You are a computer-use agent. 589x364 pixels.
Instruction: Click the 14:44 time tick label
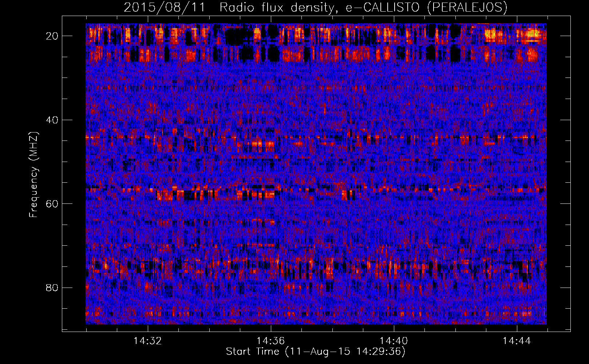pyautogui.click(x=517, y=341)
